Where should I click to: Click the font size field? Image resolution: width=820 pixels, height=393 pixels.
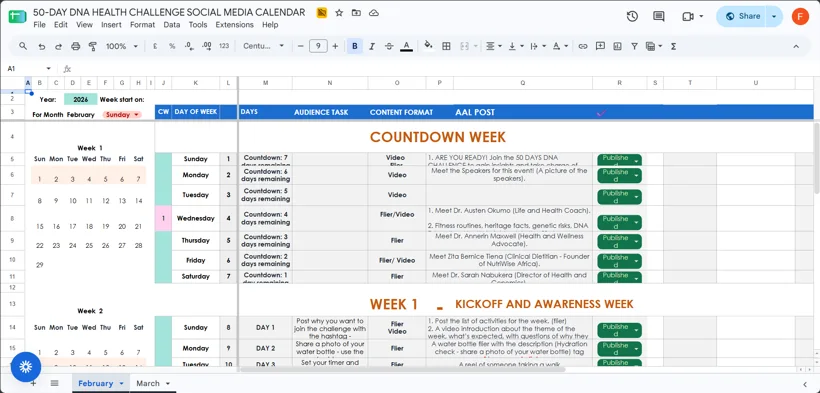pyautogui.click(x=318, y=46)
